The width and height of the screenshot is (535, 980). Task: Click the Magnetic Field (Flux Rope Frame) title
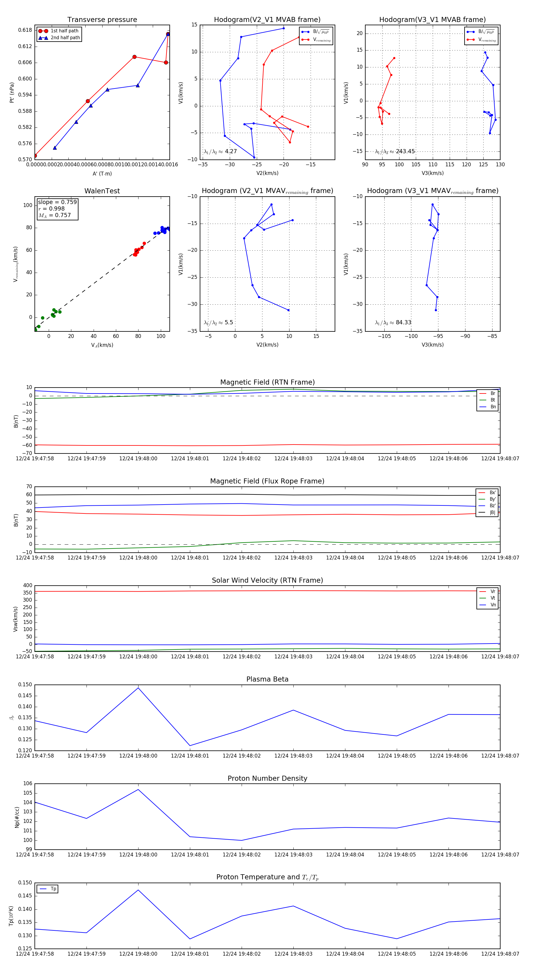pos(267,481)
